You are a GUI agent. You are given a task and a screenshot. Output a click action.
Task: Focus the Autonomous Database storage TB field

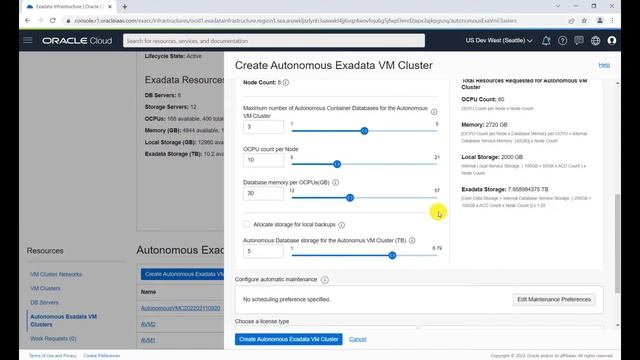[x=263, y=251]
